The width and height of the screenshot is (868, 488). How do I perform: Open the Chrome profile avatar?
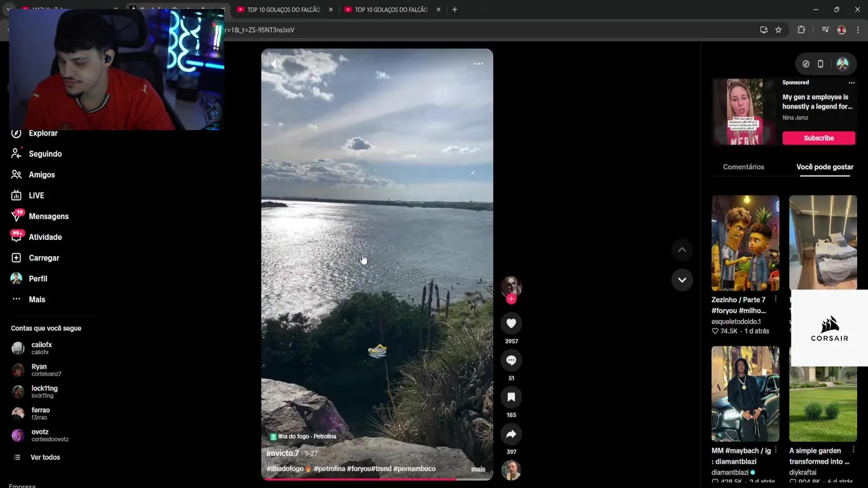pos(842,30)
